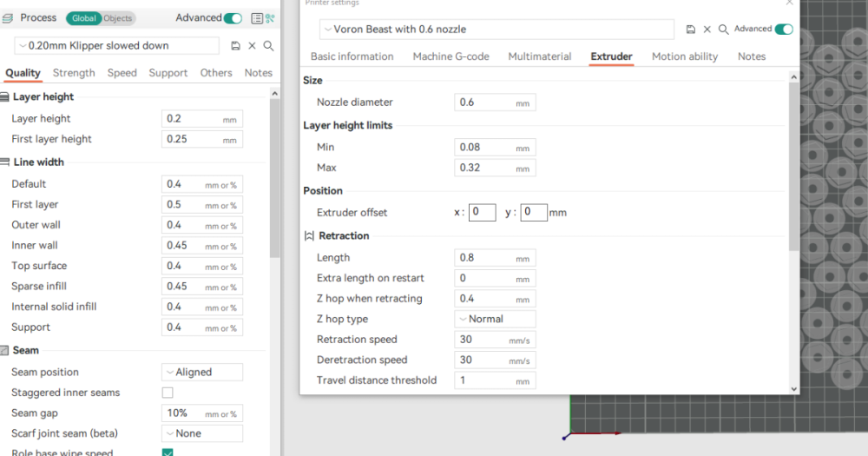Open the process Notes tab
Screen dimensions: 868x456
[x=258, y=73]
